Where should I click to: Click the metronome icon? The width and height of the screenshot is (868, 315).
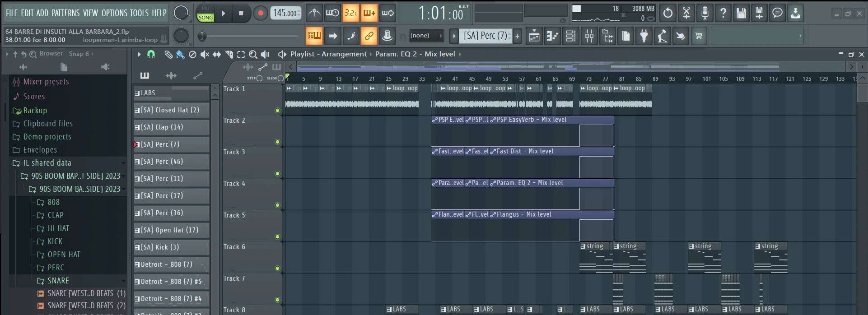(x=314, y=13)
